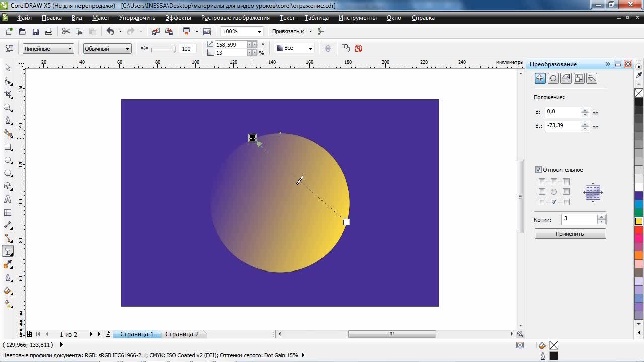Switch to Size transform mode
This screenshot has height=362, width=644.
pyautogui.click(x=579, y=78)
